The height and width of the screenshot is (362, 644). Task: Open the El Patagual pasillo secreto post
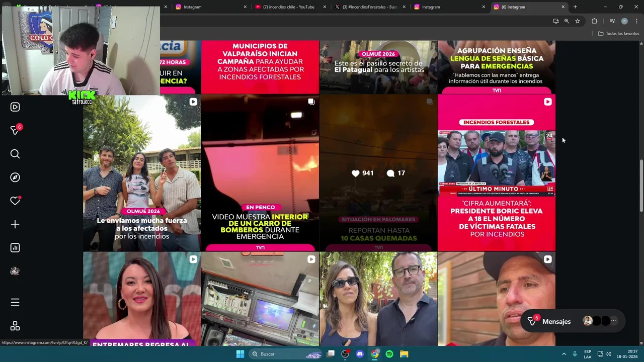coord(378,67)
